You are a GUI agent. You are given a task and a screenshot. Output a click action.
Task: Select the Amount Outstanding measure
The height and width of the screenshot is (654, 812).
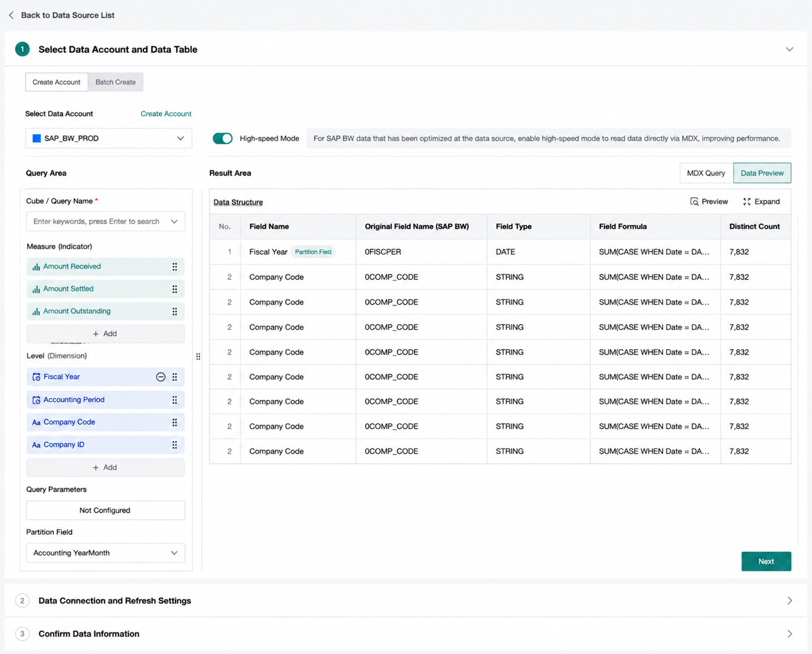point(105,311)
